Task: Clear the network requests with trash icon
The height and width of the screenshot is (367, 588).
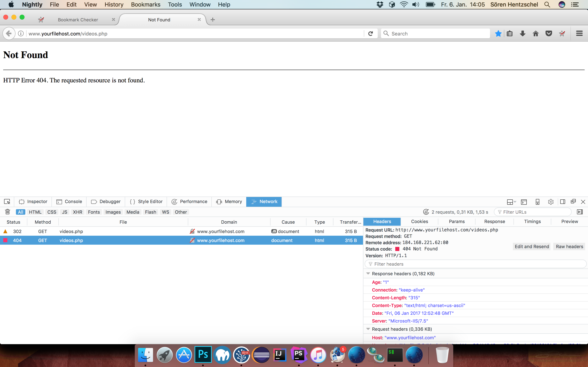Action: point(8,212)
